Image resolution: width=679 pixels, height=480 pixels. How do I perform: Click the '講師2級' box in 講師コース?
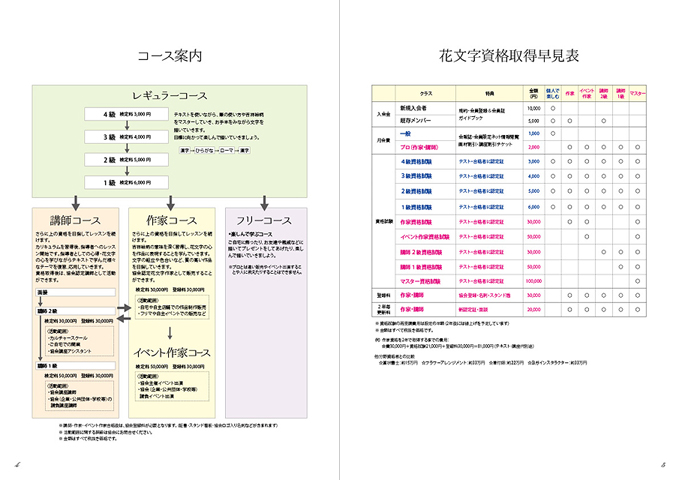(76, 311)
